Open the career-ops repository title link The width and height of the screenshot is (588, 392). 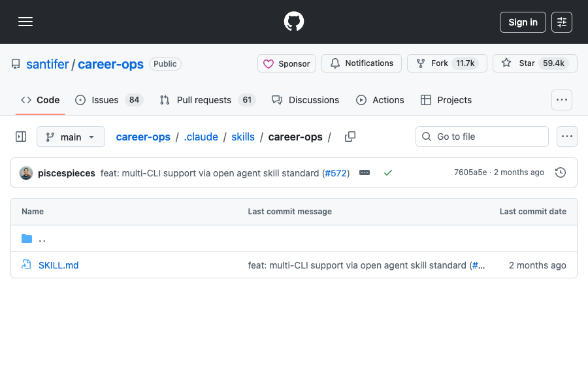click(x=110, y=64)
